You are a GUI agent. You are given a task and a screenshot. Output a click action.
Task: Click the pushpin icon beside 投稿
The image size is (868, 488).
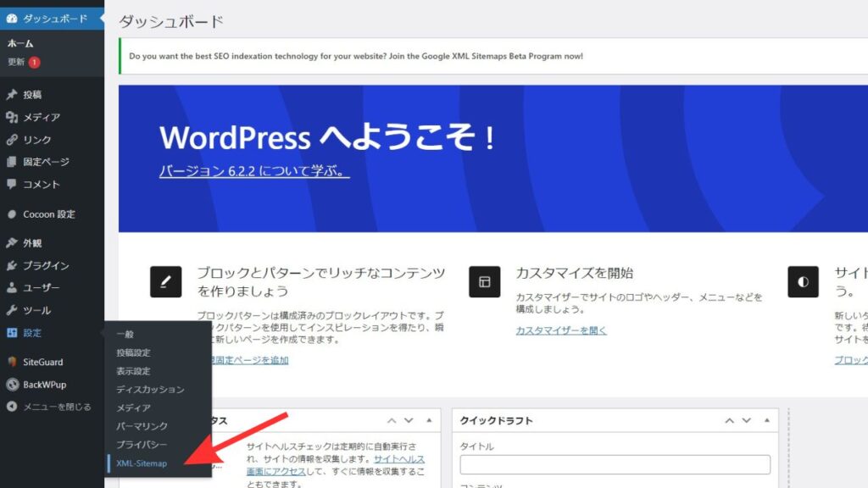pos(12,95)
